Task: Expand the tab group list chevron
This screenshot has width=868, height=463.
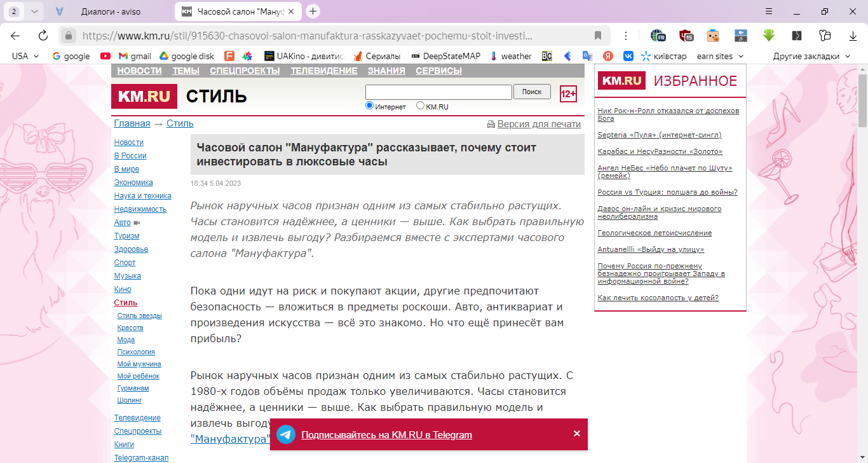Action: pyautogui.click(x=34, y=11)
